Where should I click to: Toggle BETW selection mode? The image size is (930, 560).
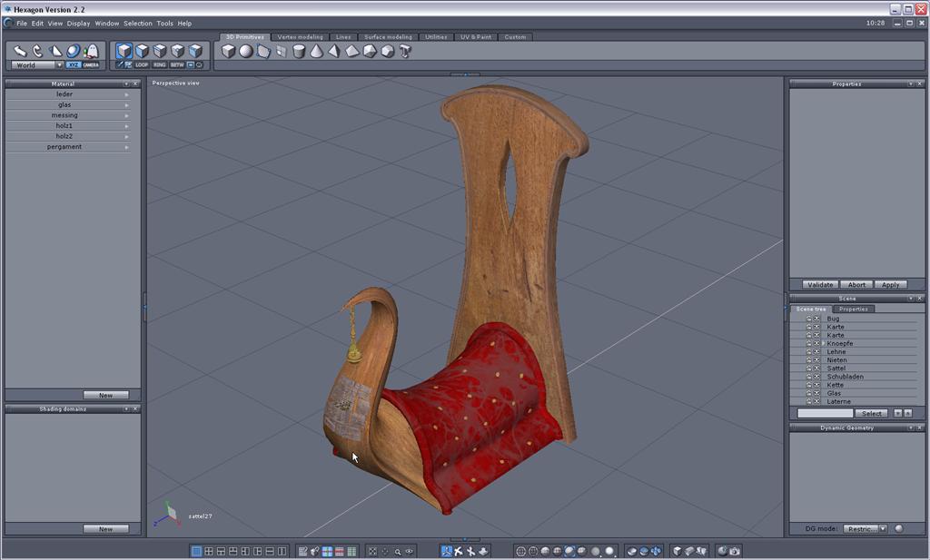(177, 65)
